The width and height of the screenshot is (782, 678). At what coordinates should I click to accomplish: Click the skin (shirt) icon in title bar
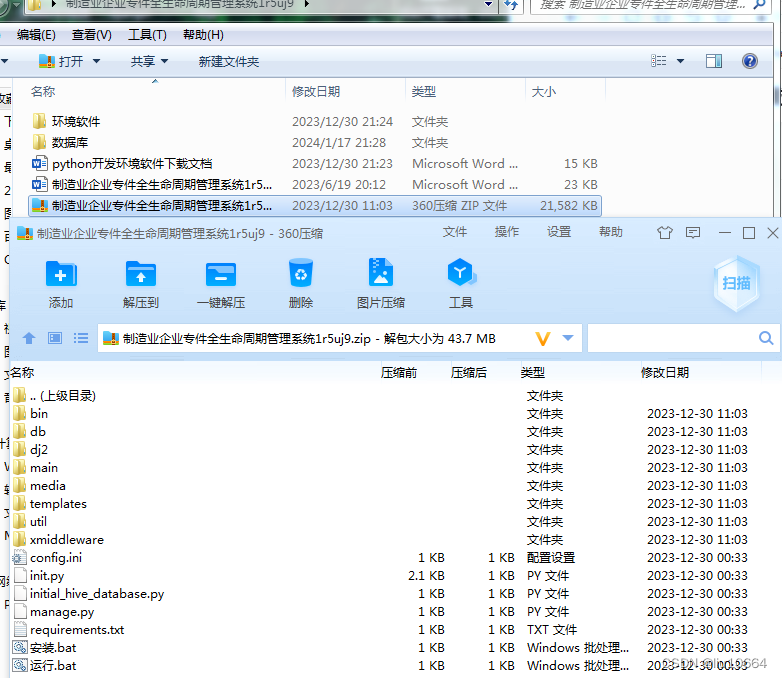click(x=664, y=232)
